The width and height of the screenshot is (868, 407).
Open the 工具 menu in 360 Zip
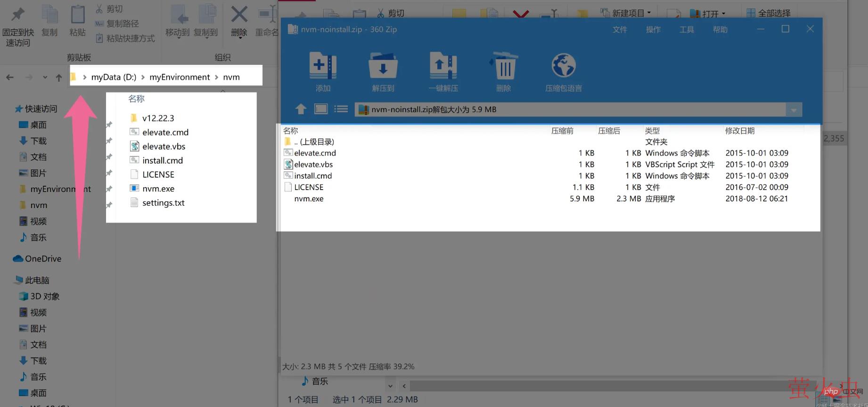(x=687, y=30)
